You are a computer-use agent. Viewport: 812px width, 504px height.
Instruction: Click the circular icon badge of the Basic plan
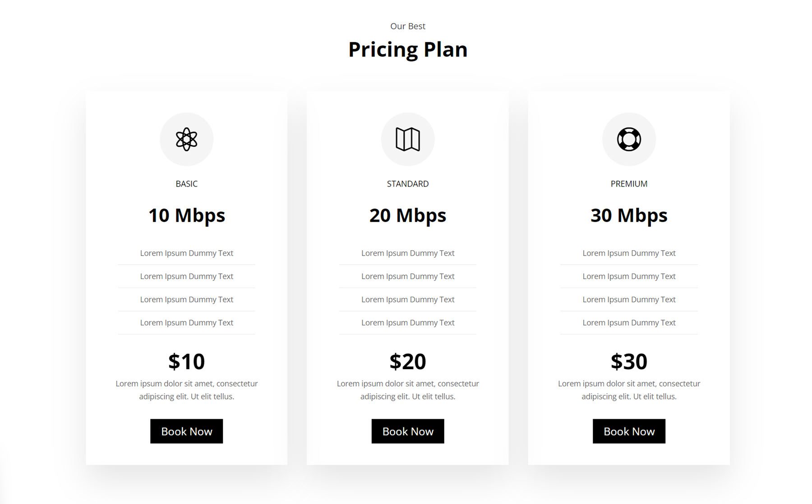click(186, 139)
